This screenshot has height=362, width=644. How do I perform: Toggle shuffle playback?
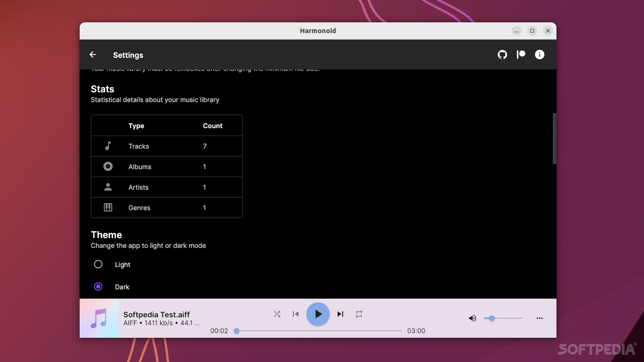pos(277,314)
